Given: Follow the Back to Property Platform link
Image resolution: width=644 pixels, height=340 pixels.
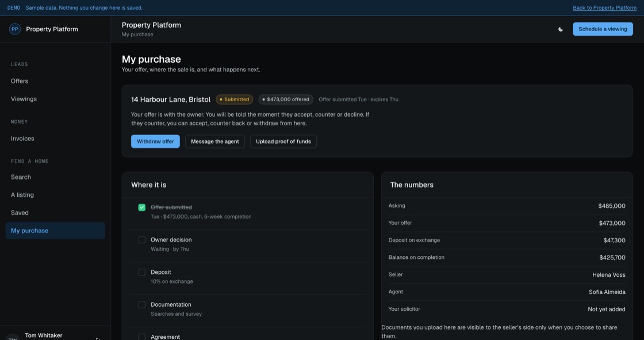Looking at the screenshot, I should tap(604, 8).
